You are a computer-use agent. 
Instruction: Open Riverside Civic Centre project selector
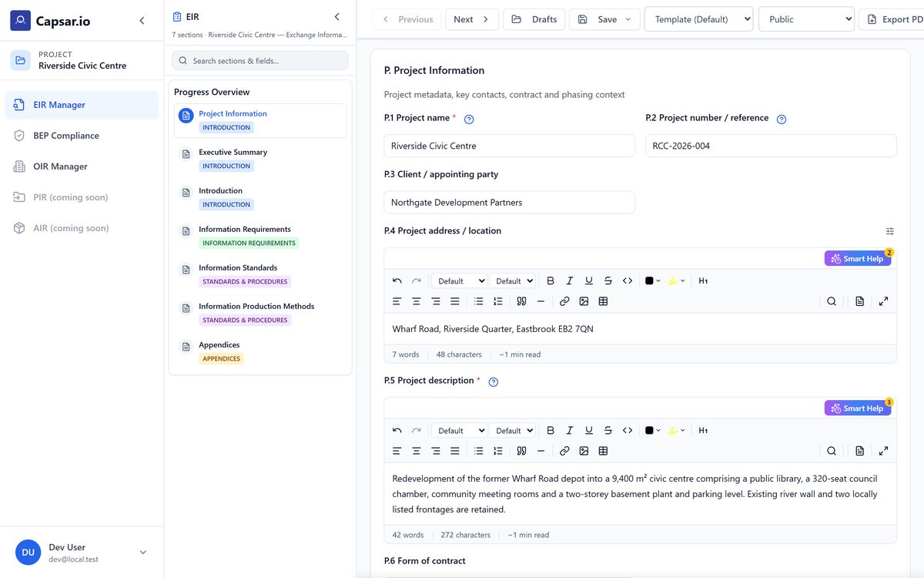click(x=82, y=60)
